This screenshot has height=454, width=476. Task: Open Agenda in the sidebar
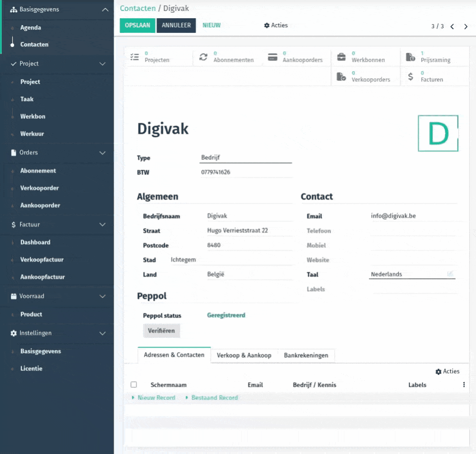pyautogui.click(x=31, y=28)
